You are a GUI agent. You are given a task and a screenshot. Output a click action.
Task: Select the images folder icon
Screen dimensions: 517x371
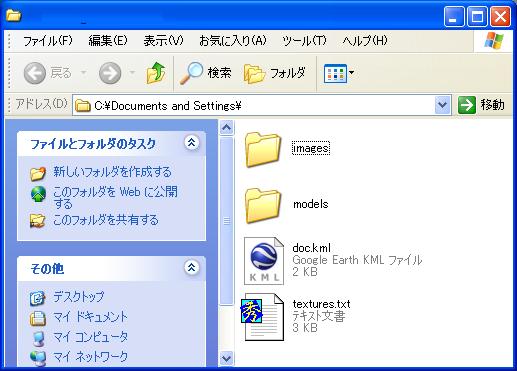263,149
